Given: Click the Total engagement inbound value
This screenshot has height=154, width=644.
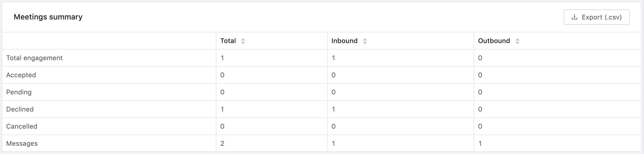Looking at the screenshot, I should pos(333,58).
